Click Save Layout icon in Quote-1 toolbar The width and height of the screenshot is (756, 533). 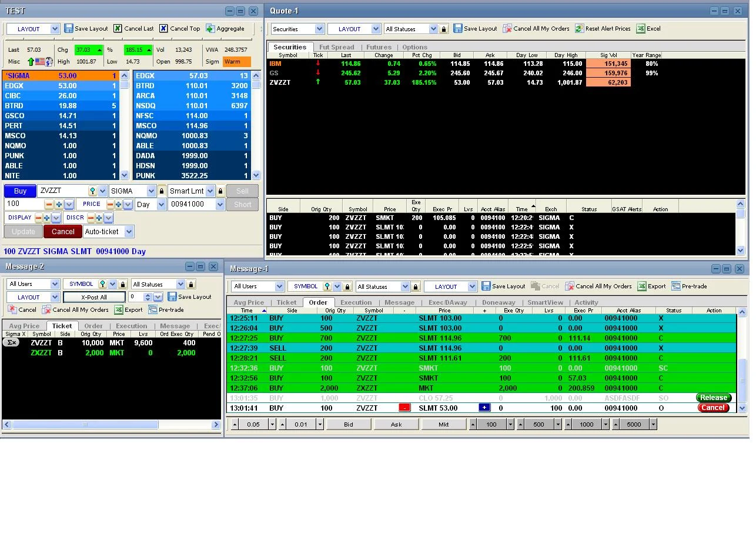[458, 28]
